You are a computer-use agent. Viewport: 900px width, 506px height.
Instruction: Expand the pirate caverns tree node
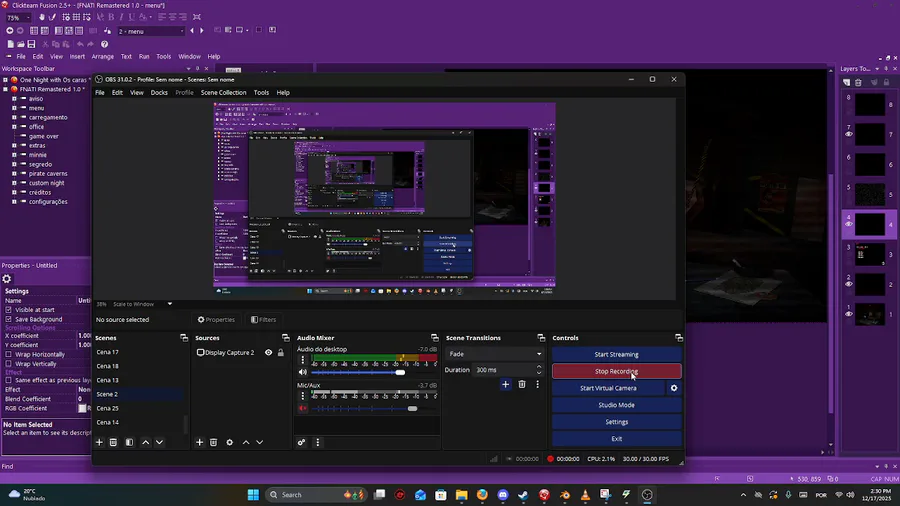(x=14, y=173)
